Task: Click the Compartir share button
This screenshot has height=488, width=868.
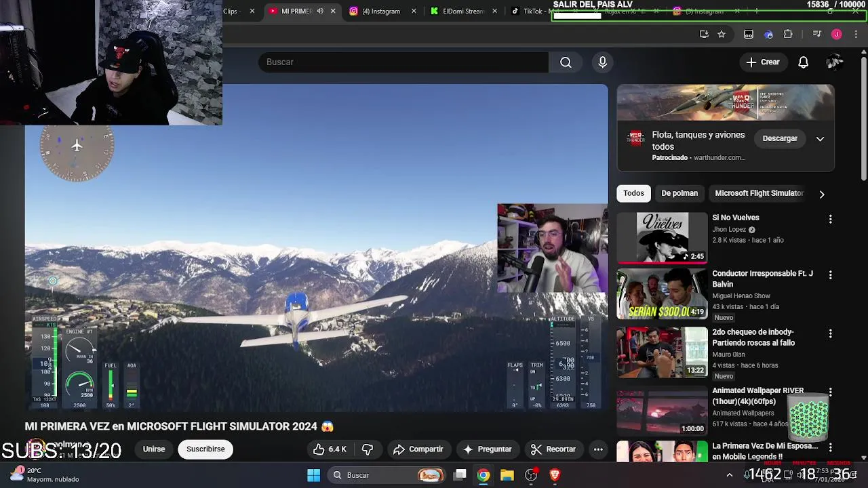Action: pyautogui.click(x=418, y=449)
